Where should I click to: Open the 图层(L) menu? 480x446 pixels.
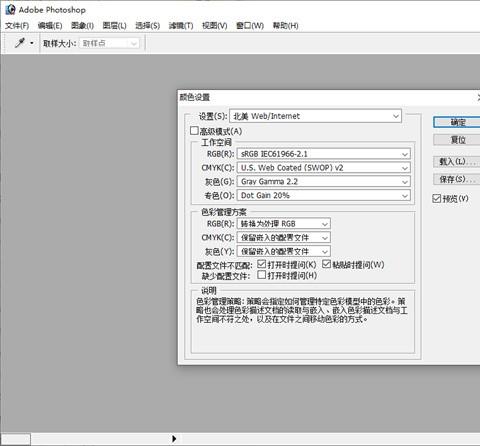tap(115, 26)
